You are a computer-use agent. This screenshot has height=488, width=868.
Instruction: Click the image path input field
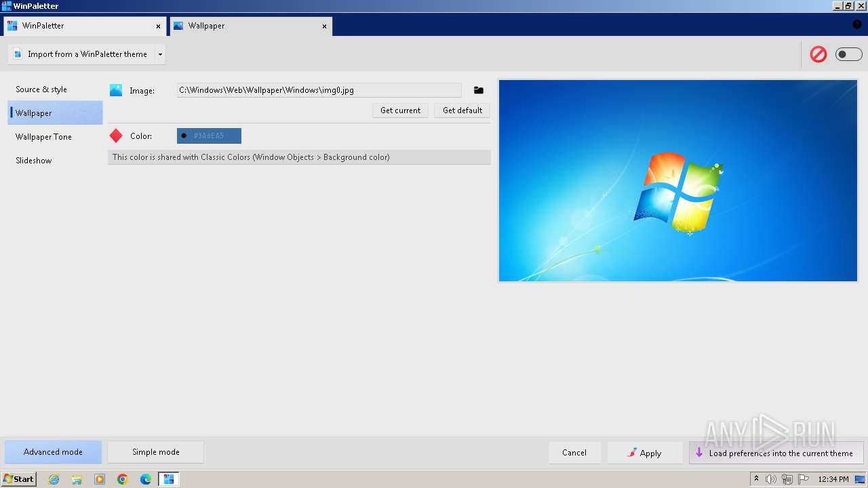(319, 90)
